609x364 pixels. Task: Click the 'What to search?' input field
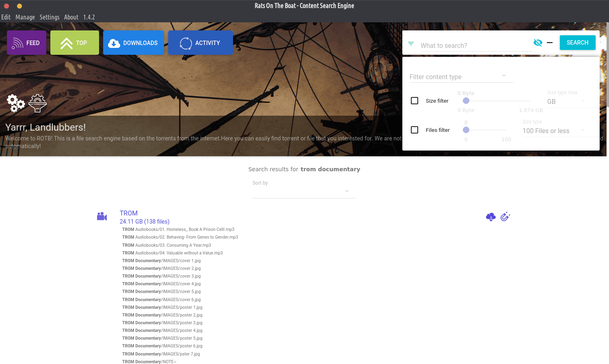(475, 45)
